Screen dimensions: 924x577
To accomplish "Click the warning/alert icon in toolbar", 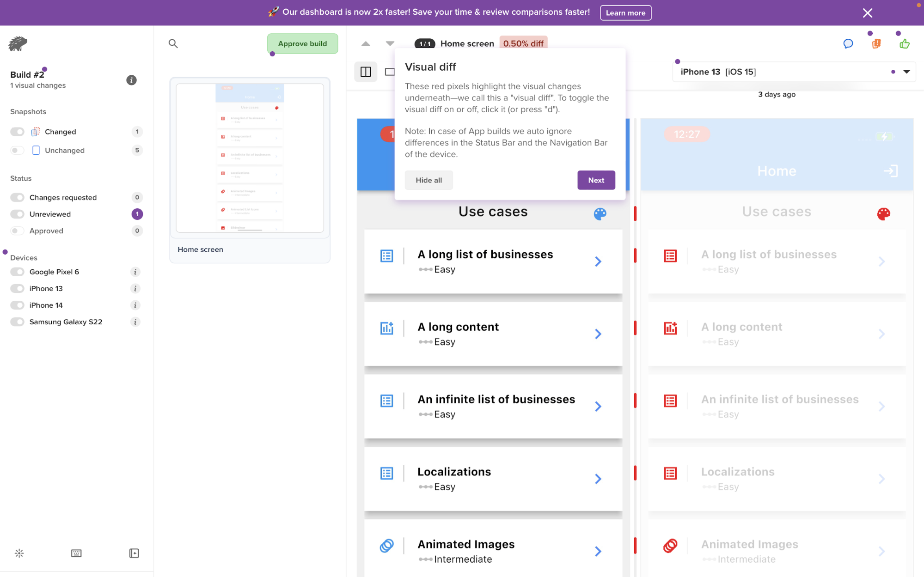I will click(876, 43).
